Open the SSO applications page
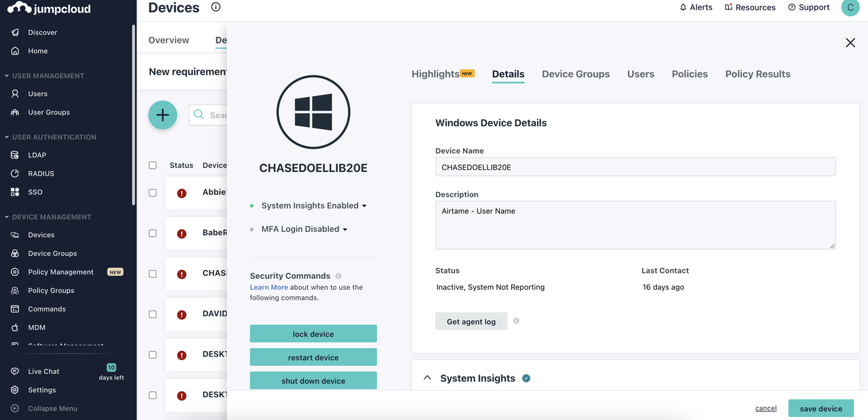 click(35, 192)
